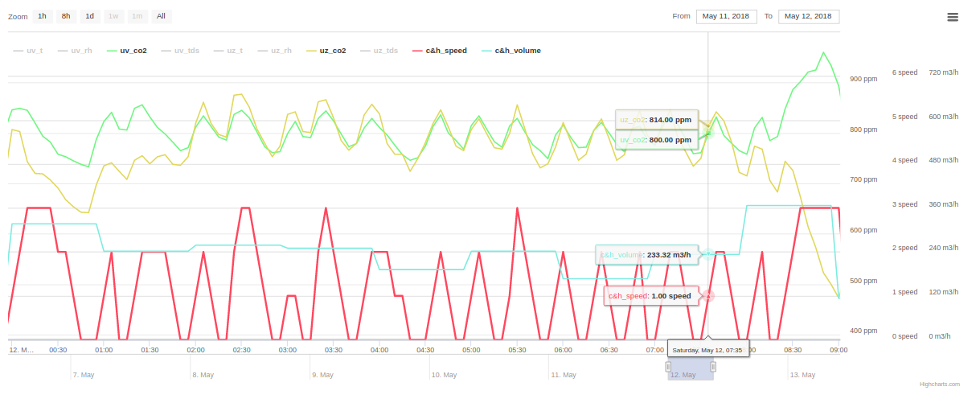Click the 3 speed axis label
The height and width of the screenshot is (399, 980).
(x=904, y=204)
